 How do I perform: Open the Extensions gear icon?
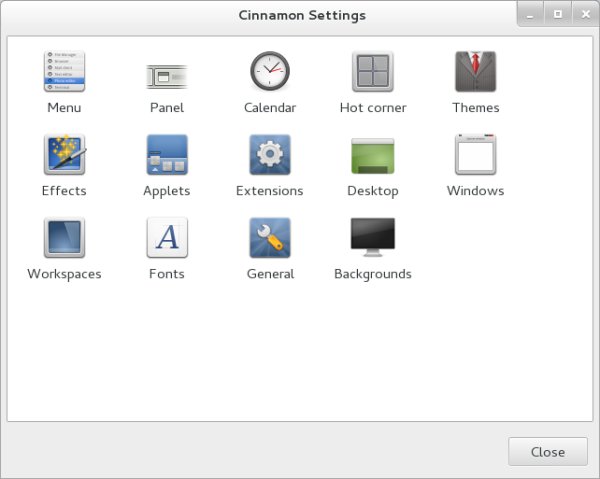(270, 155)
